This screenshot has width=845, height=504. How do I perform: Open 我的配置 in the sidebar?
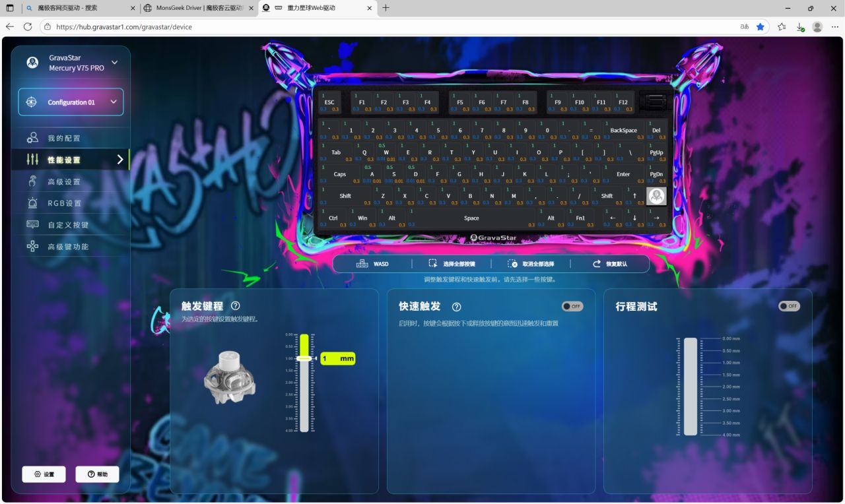[71, 138]
